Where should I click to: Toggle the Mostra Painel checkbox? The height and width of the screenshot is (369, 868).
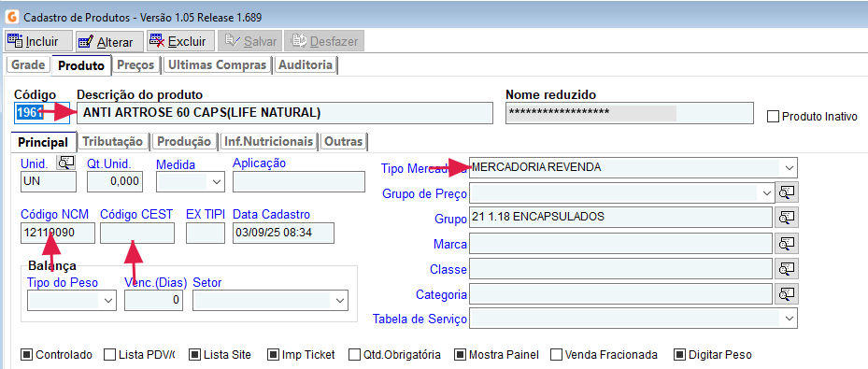[460, 355]
